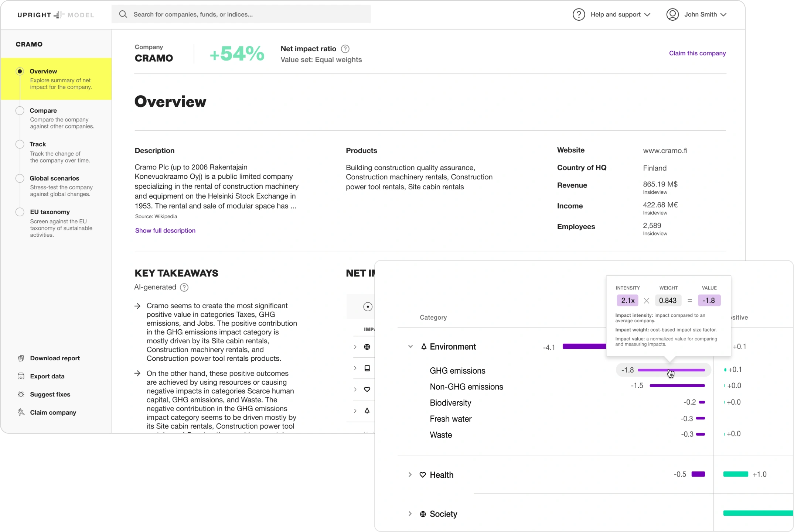Click the Show full description link
The image size is (794, 532).
[x=165, y=230]
